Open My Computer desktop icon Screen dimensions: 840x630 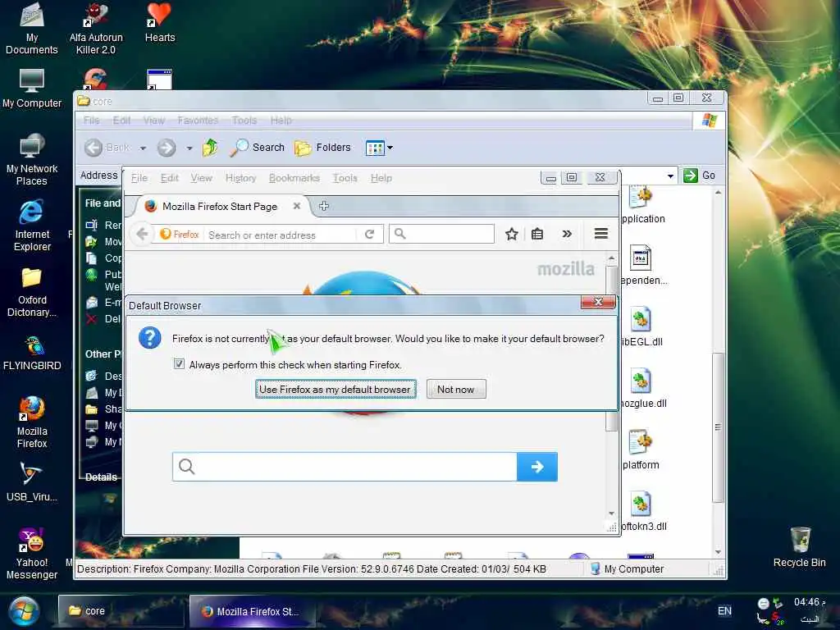click(x=32, y=88)
